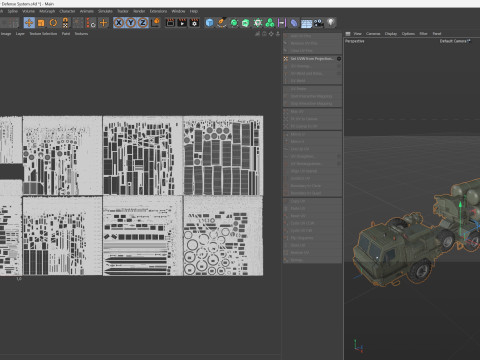The height and width of the screenshot is (360, 480).
Task: Click the Default Camera label
Action: [453, 41]
